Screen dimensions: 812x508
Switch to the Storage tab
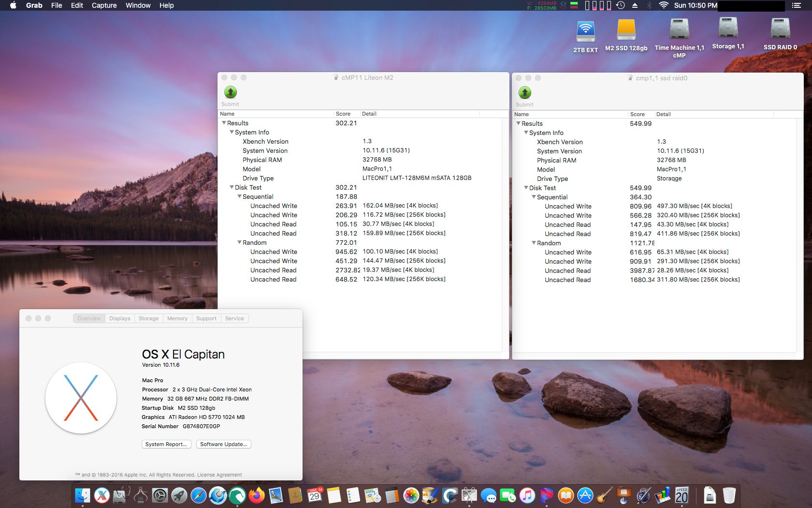tap(148, 318)
